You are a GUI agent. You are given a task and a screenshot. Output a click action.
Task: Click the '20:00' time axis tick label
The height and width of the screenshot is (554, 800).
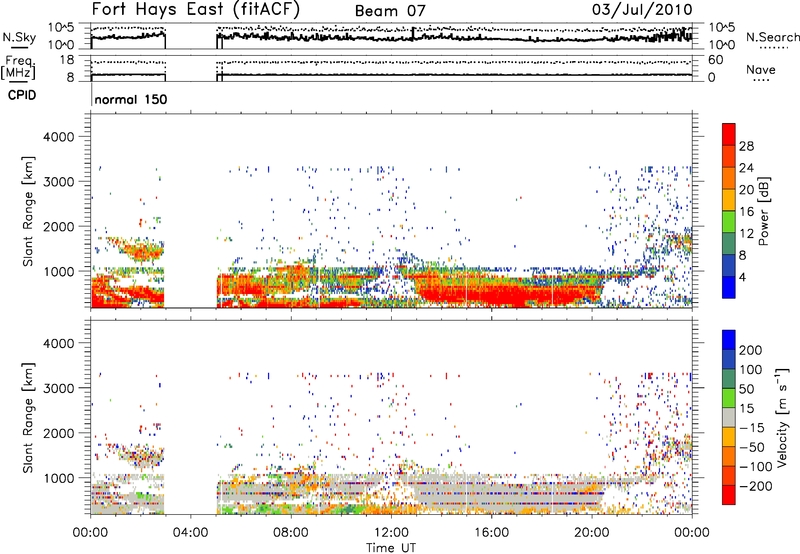tap(592, 533)
